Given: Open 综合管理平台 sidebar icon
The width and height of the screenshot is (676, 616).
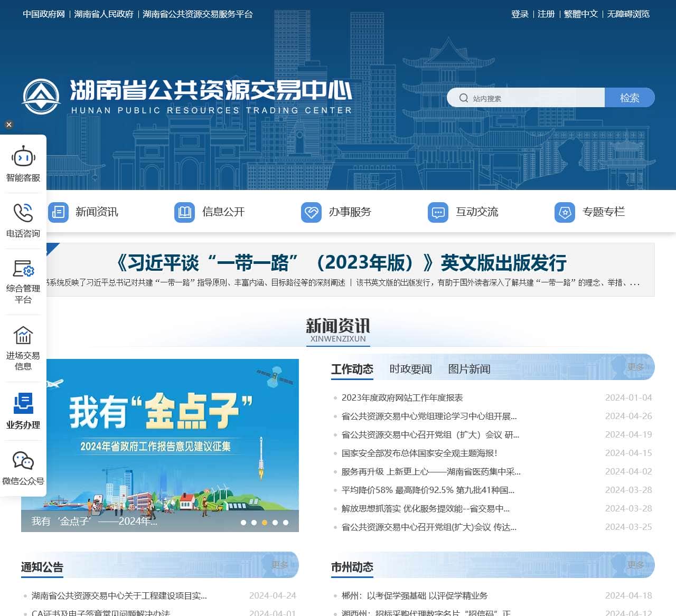Looking at the screenshot, I should click(23, 269).
